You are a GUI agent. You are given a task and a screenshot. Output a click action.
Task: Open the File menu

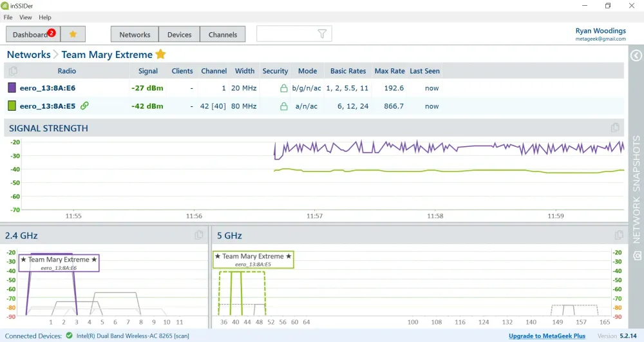pyautogui.click(x=8, y=17)
